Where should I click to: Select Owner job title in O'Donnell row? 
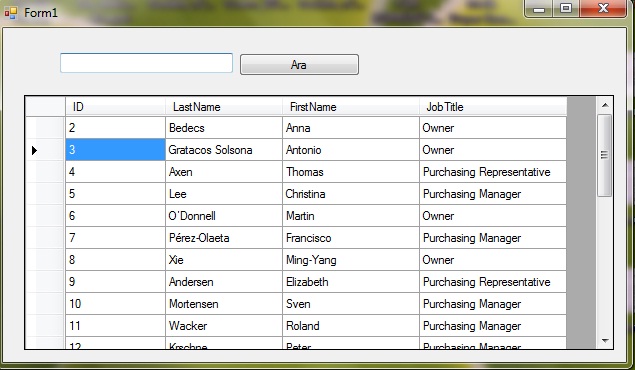[493, 216]
